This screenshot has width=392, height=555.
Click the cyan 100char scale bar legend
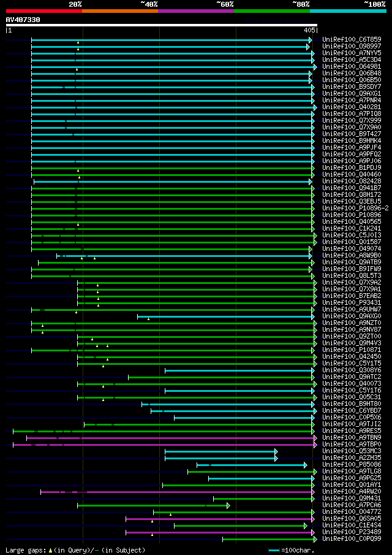(x=274, y=550)
